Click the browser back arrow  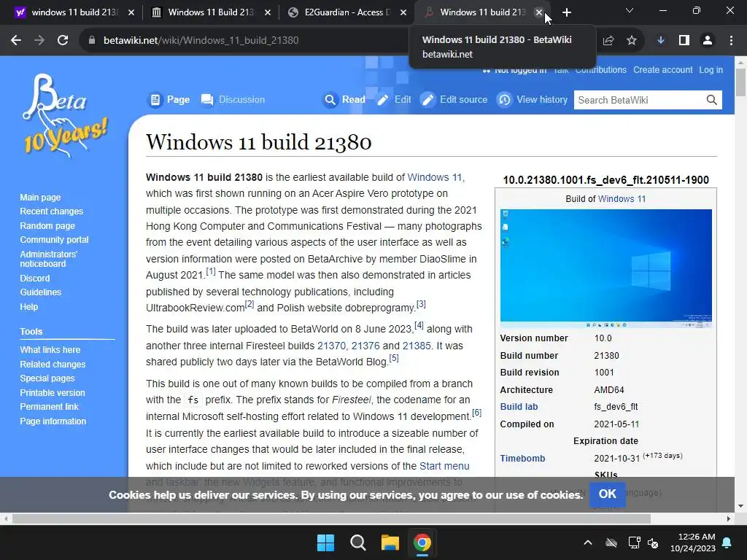tap(16, 41)
